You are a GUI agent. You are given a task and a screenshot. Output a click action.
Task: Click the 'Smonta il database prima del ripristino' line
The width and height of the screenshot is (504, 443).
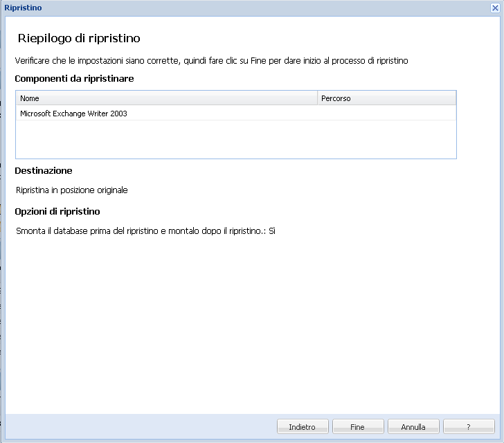145,230
